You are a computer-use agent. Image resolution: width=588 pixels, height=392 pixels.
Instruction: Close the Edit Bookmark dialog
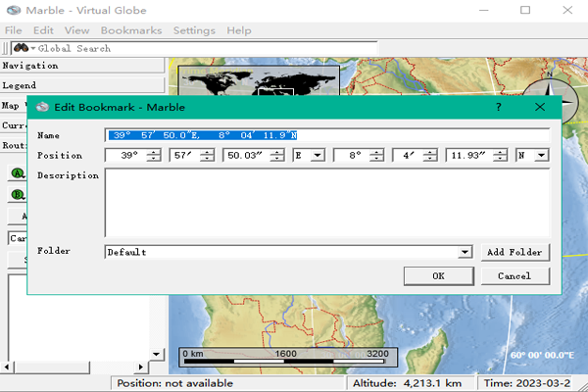[540, 107]
